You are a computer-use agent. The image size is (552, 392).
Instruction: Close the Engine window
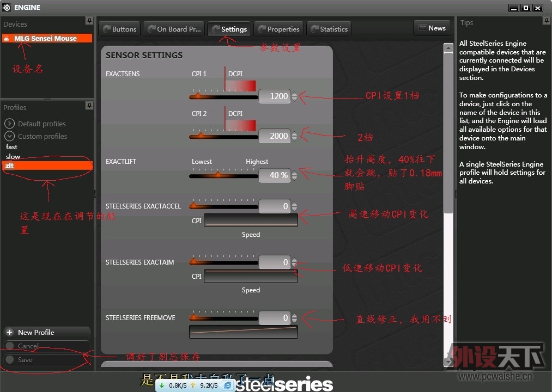click(x=538, y=8)
